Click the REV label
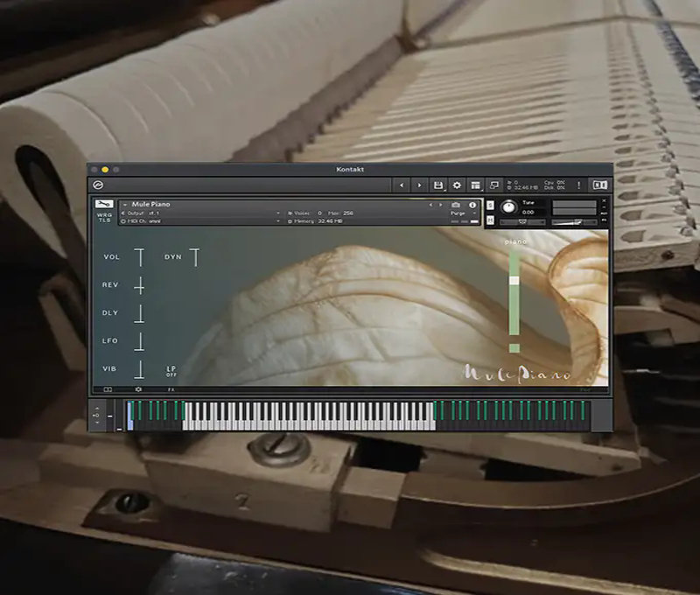 click(x=110, y=284)
